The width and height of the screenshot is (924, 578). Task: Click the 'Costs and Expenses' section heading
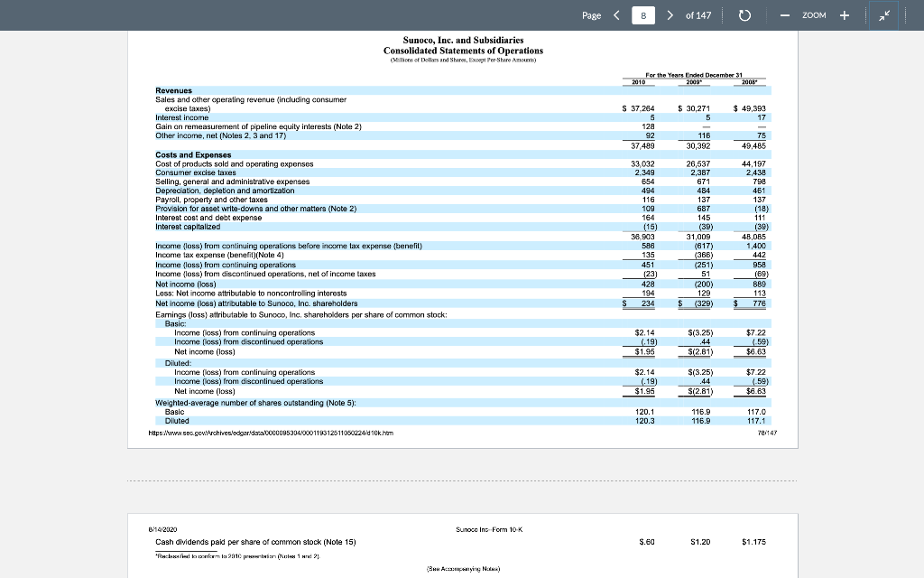pyautogui.click(x=193, y=154)
